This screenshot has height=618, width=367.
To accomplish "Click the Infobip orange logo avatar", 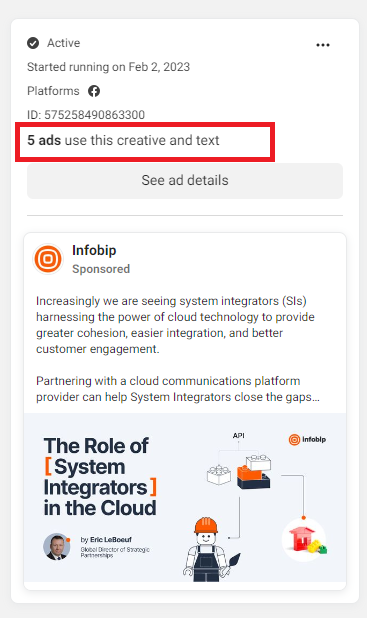I will (x=48, y=259).
